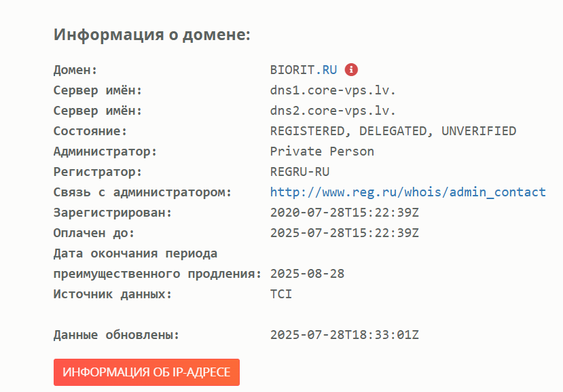Click the Регистратор: field label

point(98,172)
